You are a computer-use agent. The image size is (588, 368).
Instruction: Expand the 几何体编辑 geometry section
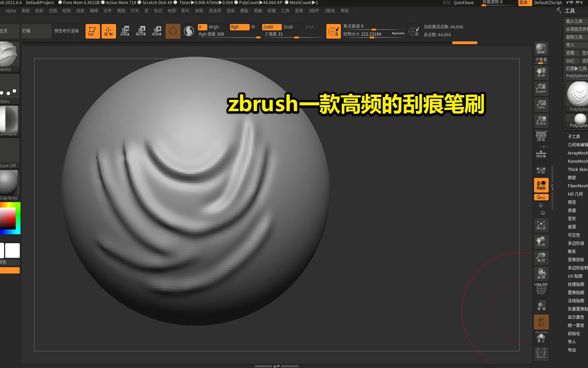point(577,145)
